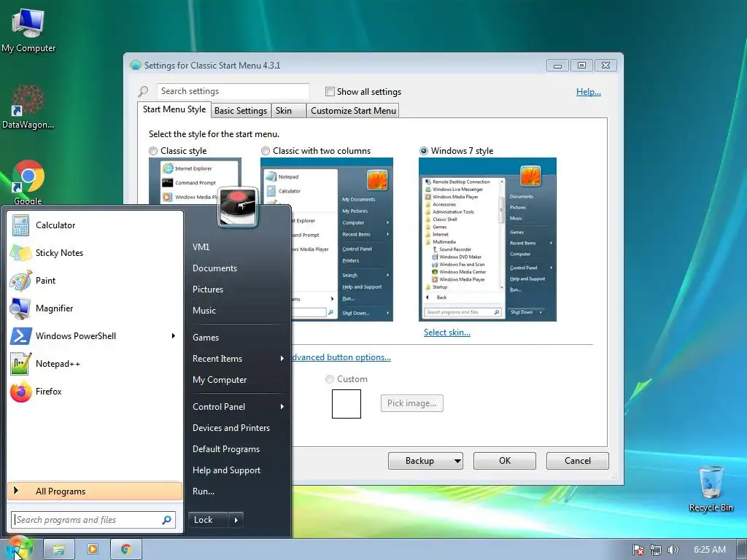Viewport: 747px width, 560px height.
Task: Click the clock showing 6:25 AM
Action: point(709,550)
